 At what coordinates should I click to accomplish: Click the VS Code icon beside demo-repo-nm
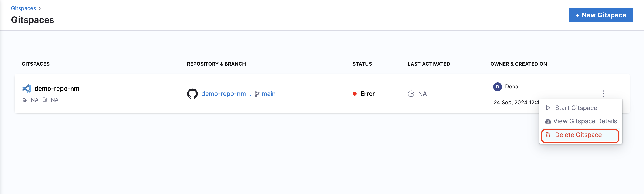pos(27,89)
